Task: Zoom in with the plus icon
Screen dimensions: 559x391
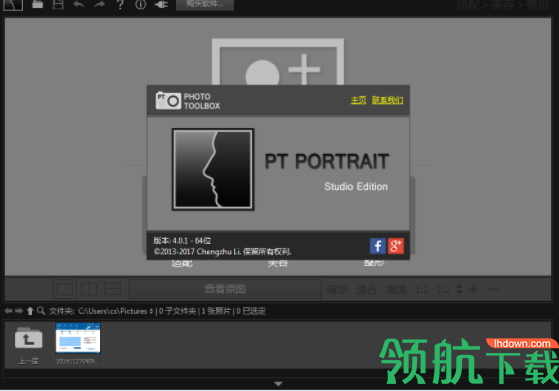Action: click(474, 289)
